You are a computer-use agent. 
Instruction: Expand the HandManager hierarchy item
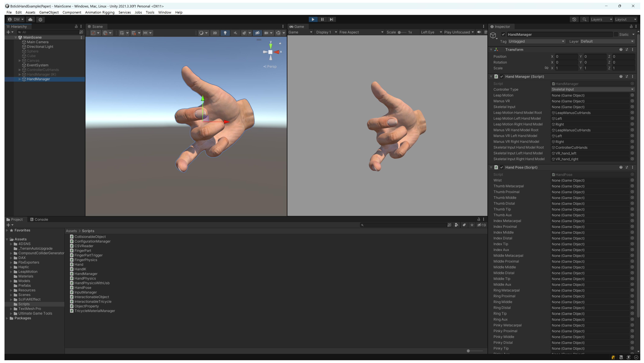click(x=20, y=79)
